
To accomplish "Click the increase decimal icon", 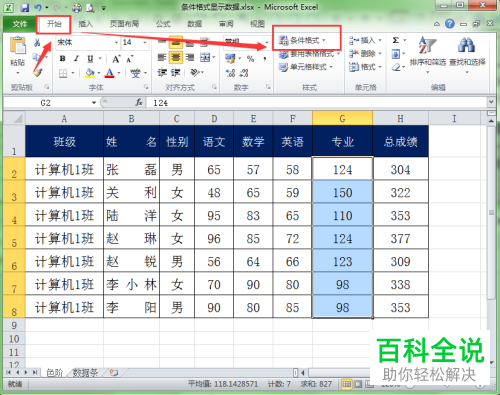I will pos(231,73).
